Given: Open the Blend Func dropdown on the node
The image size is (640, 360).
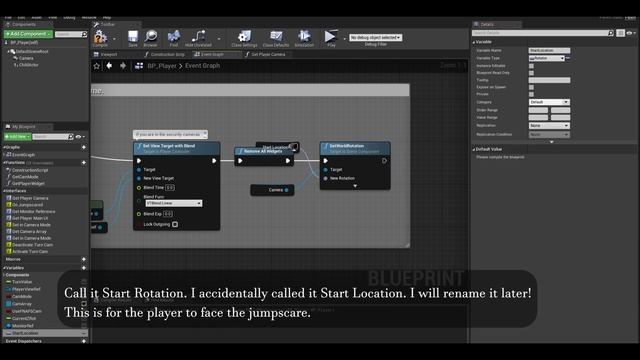Looking at the screenshot, I should pyautogui.click(x=173, y=203).
